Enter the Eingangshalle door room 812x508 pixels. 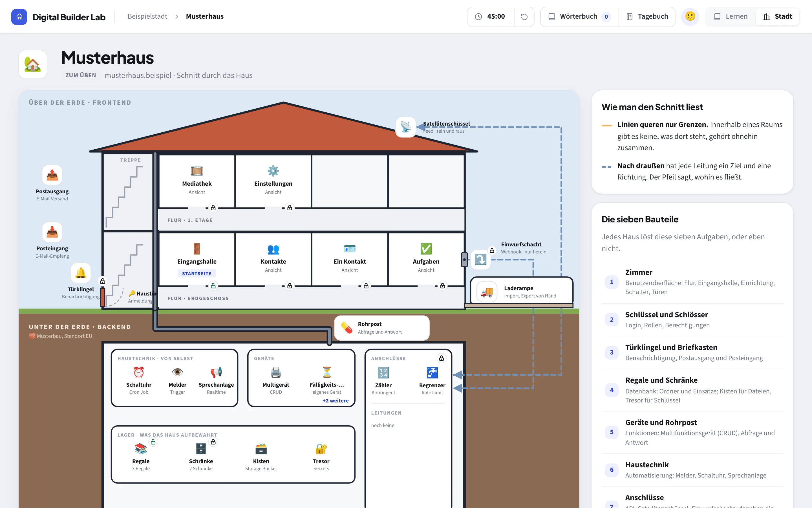[197, 259]
